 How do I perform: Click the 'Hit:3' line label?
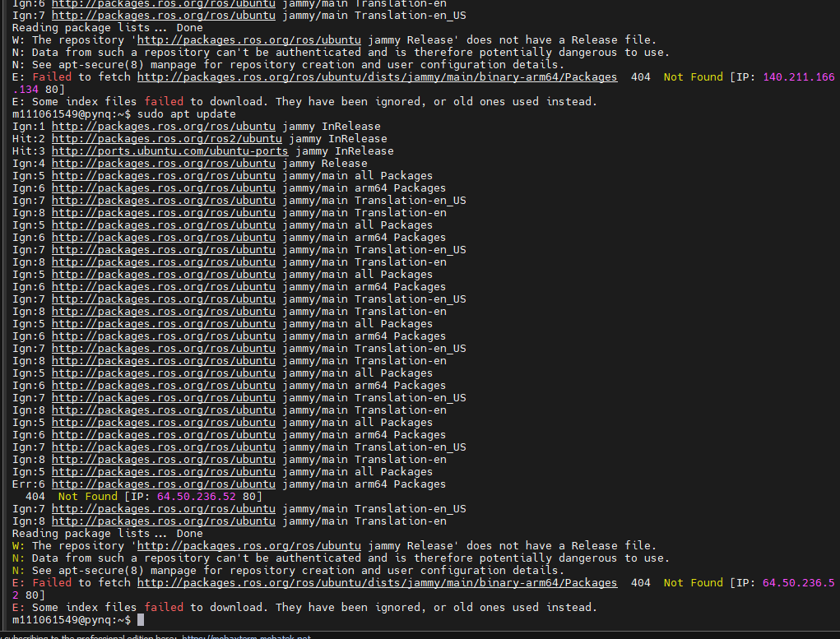point(29,151)
